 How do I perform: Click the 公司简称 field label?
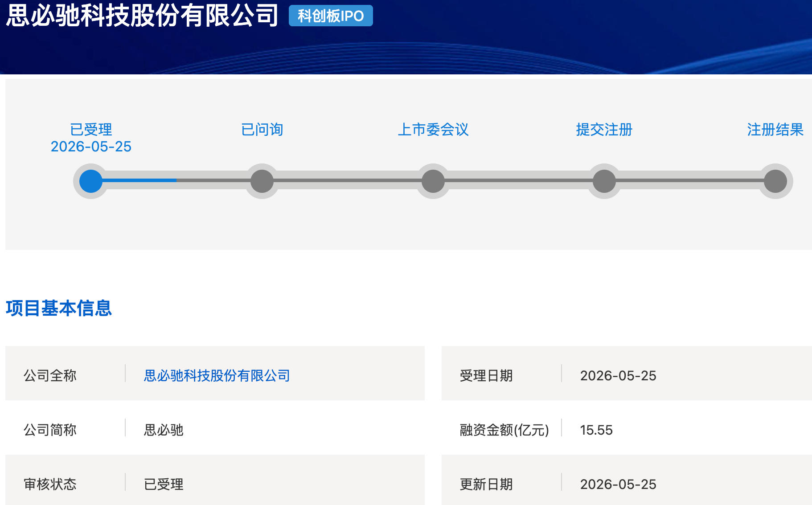coord(50,430)
